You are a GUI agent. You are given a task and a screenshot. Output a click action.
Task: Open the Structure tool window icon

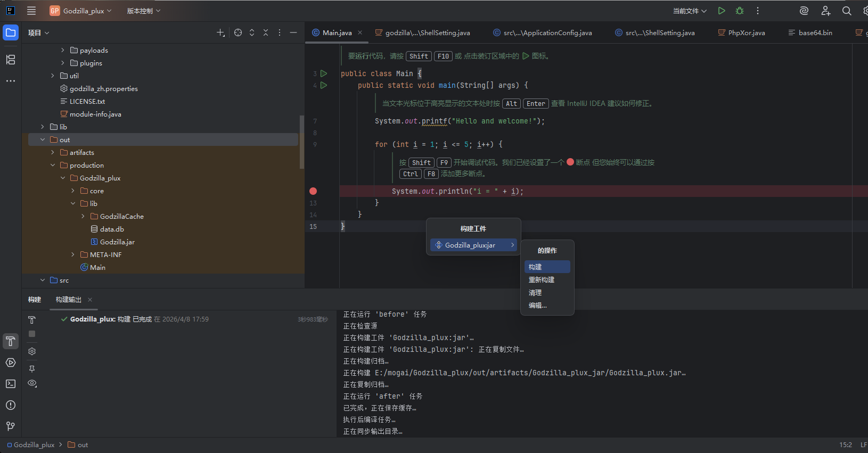tap(11, 60)
